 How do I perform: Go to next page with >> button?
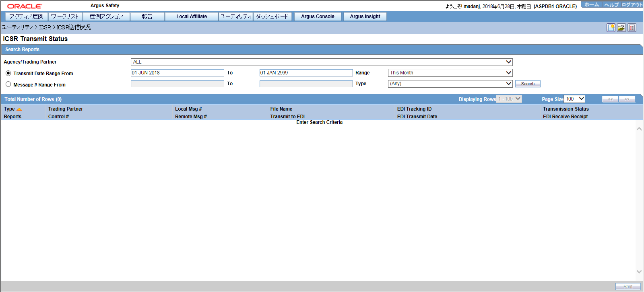[627, 99]
